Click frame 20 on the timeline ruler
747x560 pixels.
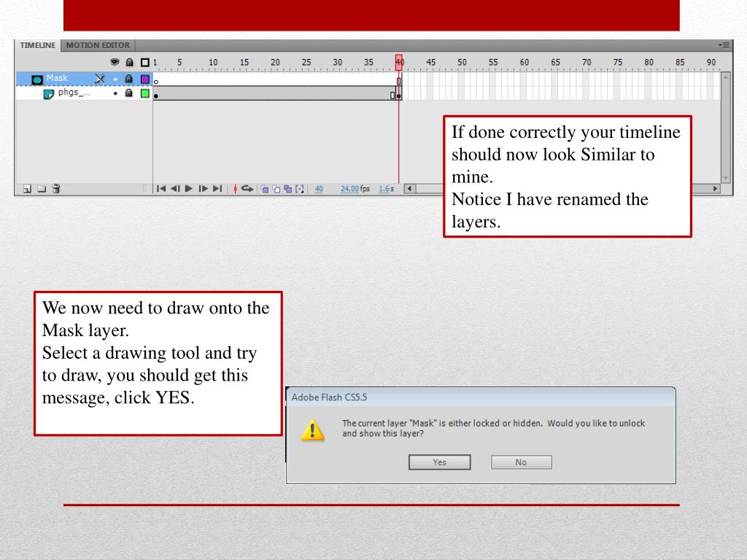coord(275,63)
